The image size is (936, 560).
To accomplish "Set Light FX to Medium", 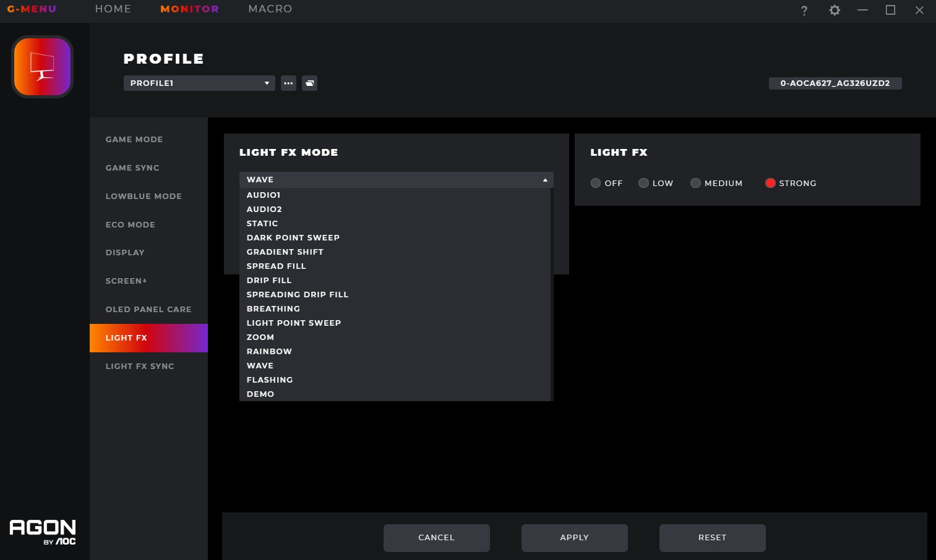I will [x=695, y=183].
